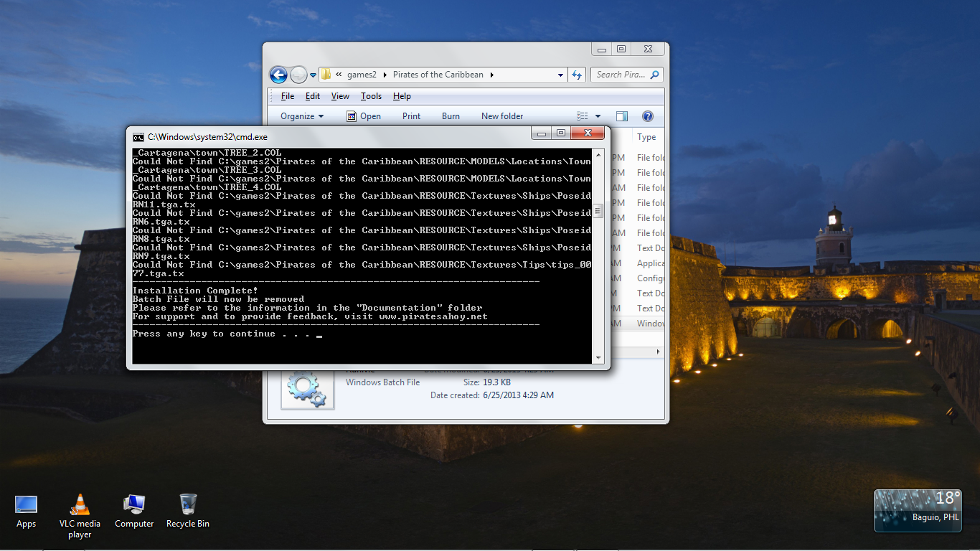This screenshot has height=551, width=980.
Task: Go back using Explorer's Back arrow
Action: pyautogui.click(x=278, y=75)
